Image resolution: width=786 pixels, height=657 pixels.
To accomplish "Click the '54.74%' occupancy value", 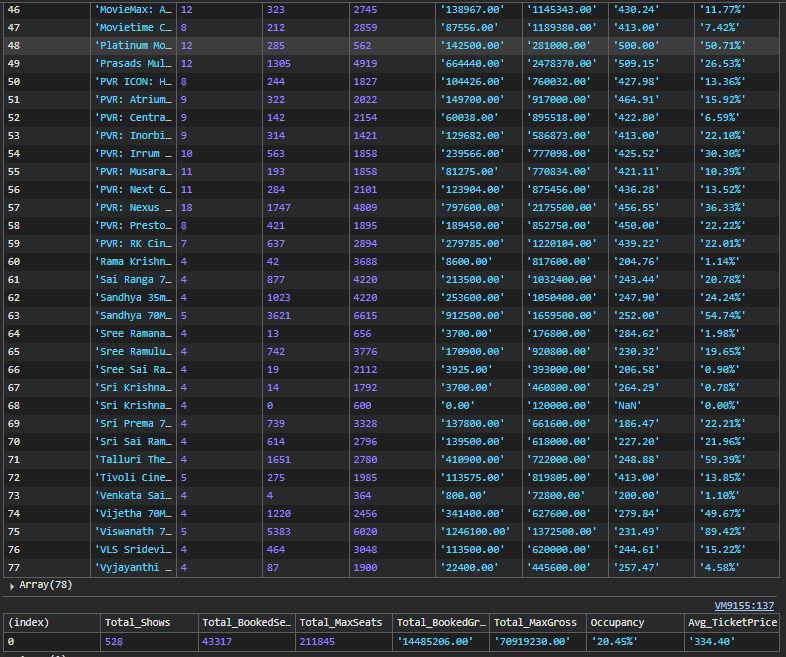I will pos(722,316).
